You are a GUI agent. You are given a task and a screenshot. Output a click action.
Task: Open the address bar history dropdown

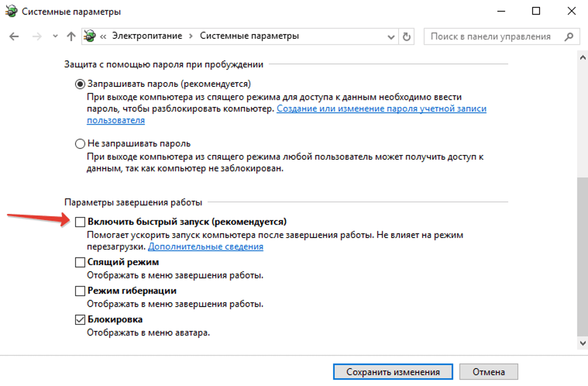click(x=391, y=37)
